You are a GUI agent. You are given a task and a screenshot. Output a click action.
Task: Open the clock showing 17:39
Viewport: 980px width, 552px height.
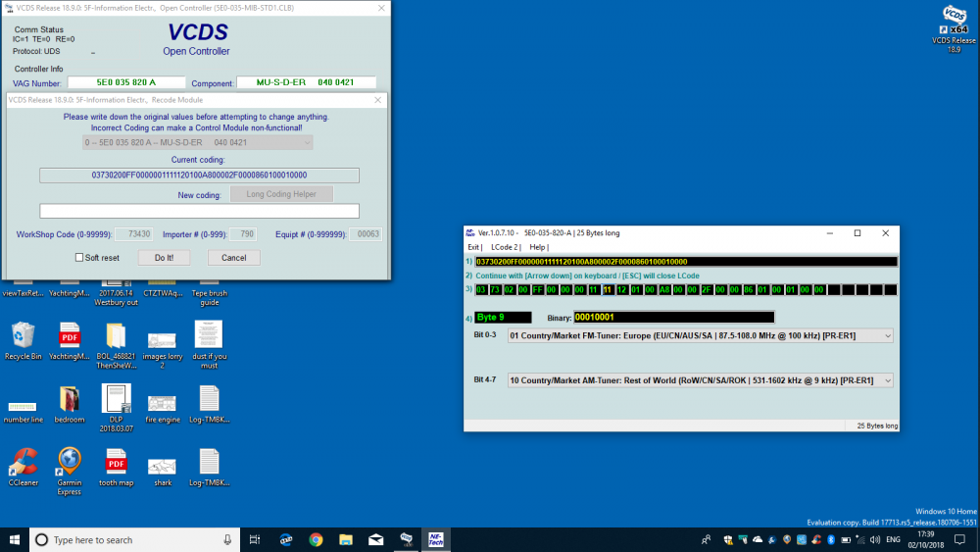point(926,539)
